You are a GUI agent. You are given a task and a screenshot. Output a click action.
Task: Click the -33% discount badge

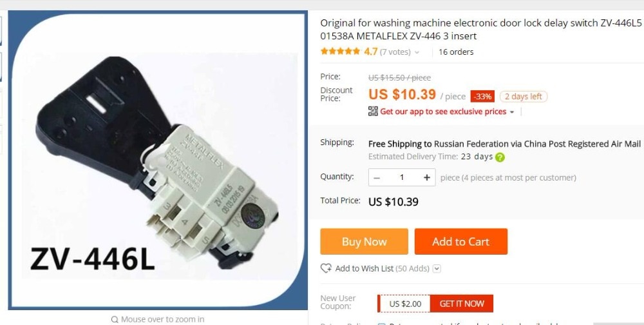coord(482,97)
